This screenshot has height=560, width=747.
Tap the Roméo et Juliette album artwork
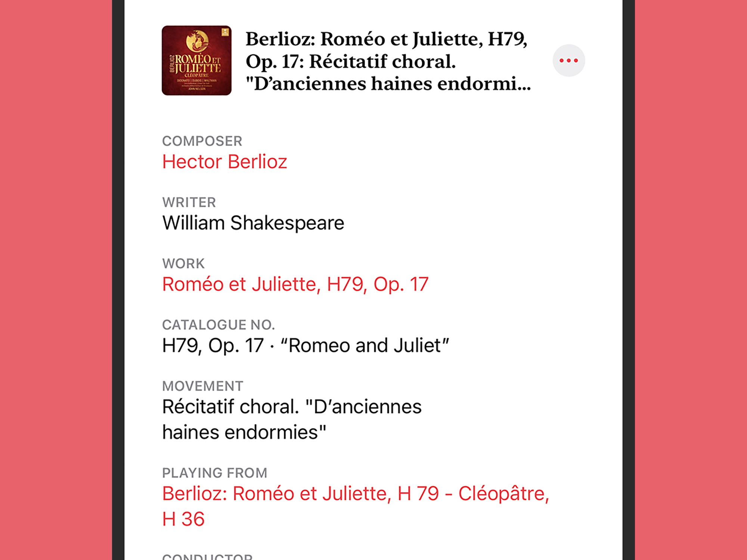click(196, 60)
